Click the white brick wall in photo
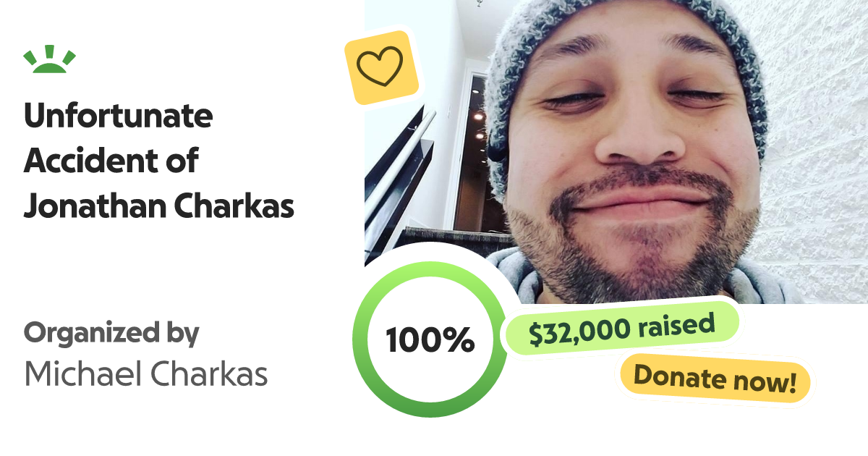The width and height of the screenshot is (868, 456). (x=817, y=145)
